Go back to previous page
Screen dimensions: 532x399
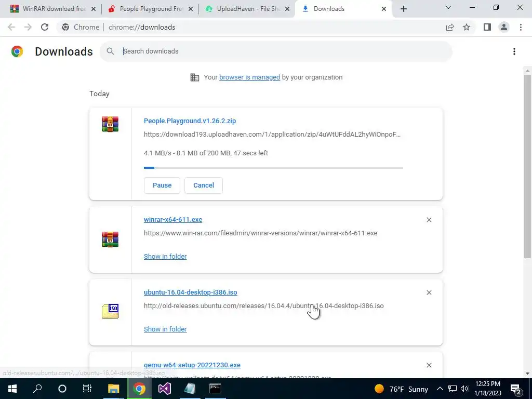(11, 27)
